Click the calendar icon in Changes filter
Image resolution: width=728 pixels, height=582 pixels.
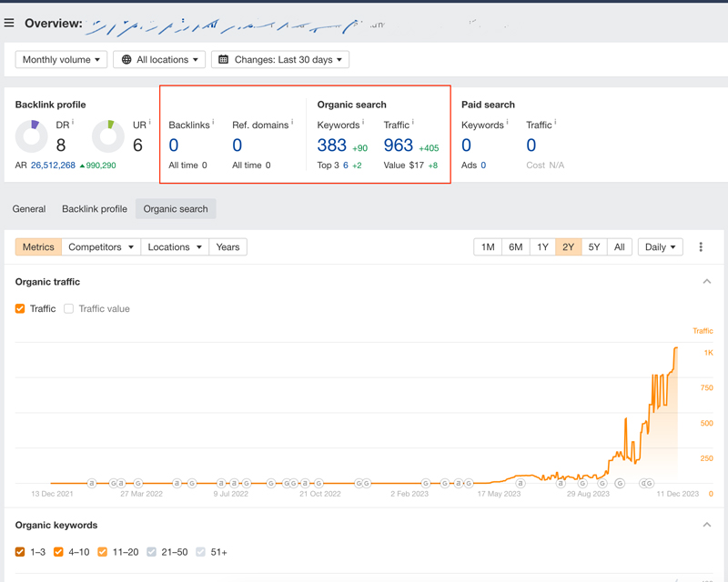tap(223, 59)
